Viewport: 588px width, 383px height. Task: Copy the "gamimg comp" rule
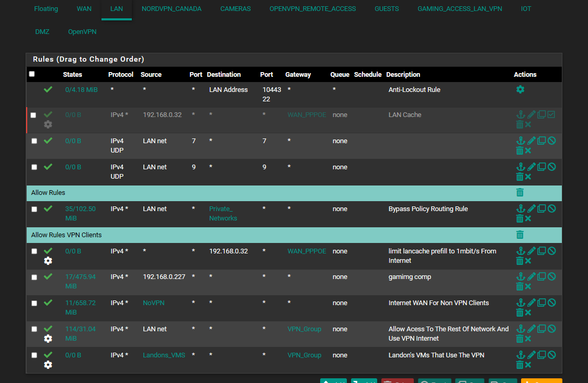click(541, 276)
